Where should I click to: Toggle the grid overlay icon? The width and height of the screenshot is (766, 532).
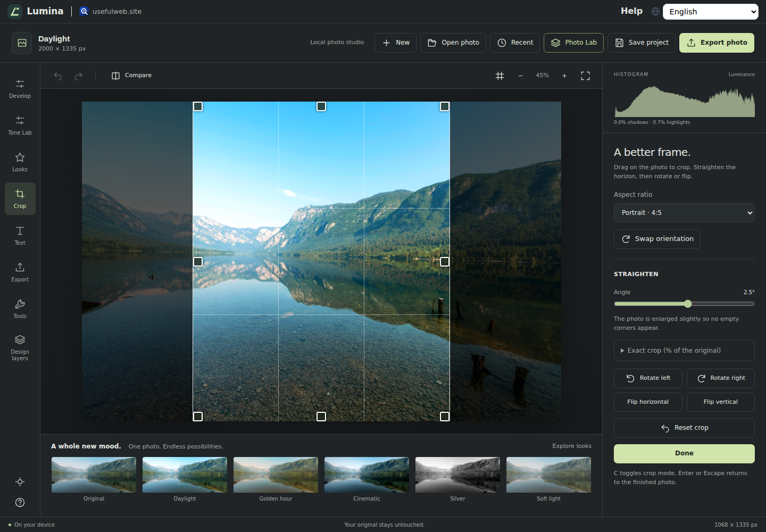tap(499, 76)
